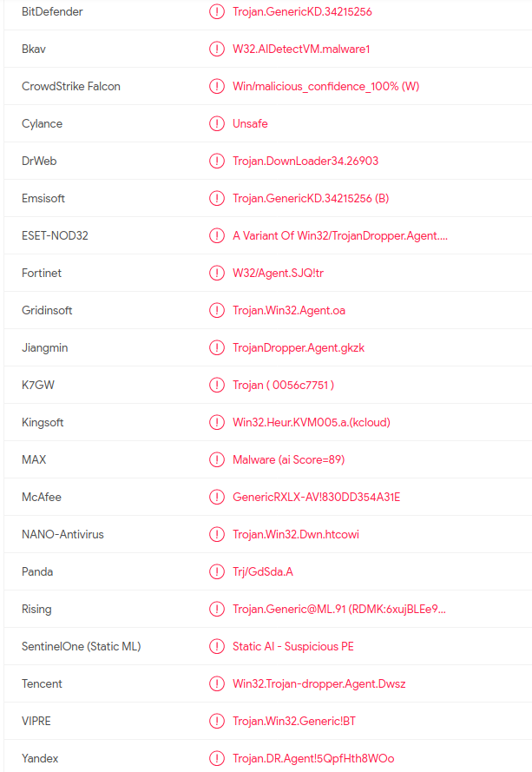532x772 pixels.
Task: Select exclamation icon for ESET-NOD32 detection
Action: click(217, 236)
